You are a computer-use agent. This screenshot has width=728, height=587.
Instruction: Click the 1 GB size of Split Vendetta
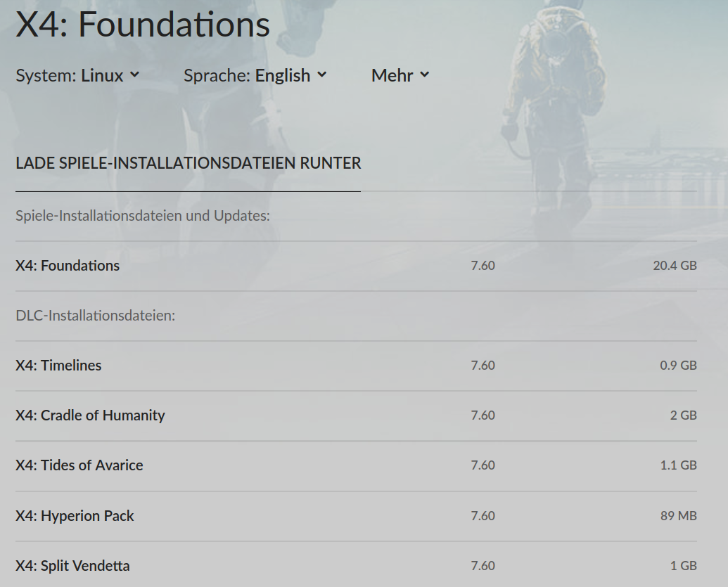tap(684, 566)
